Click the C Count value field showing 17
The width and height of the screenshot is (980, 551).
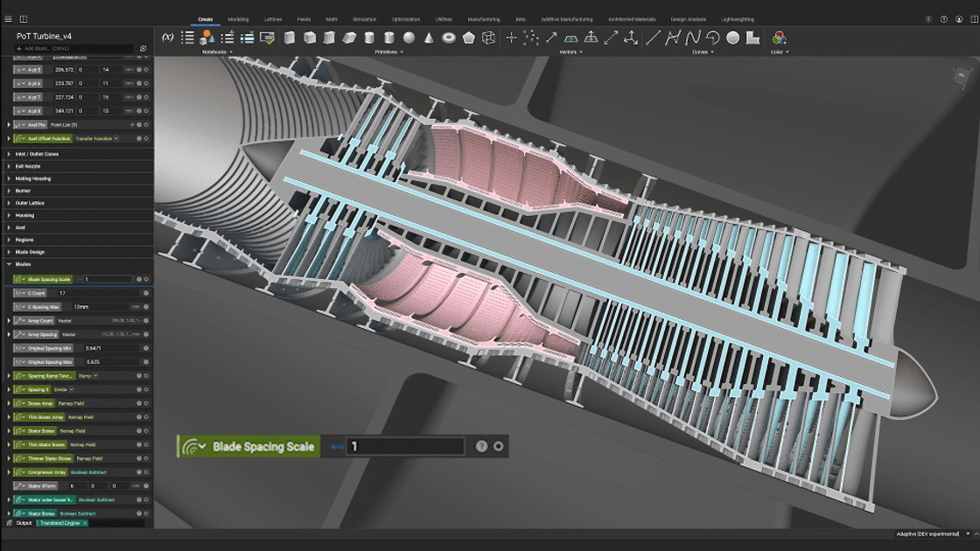97,293
